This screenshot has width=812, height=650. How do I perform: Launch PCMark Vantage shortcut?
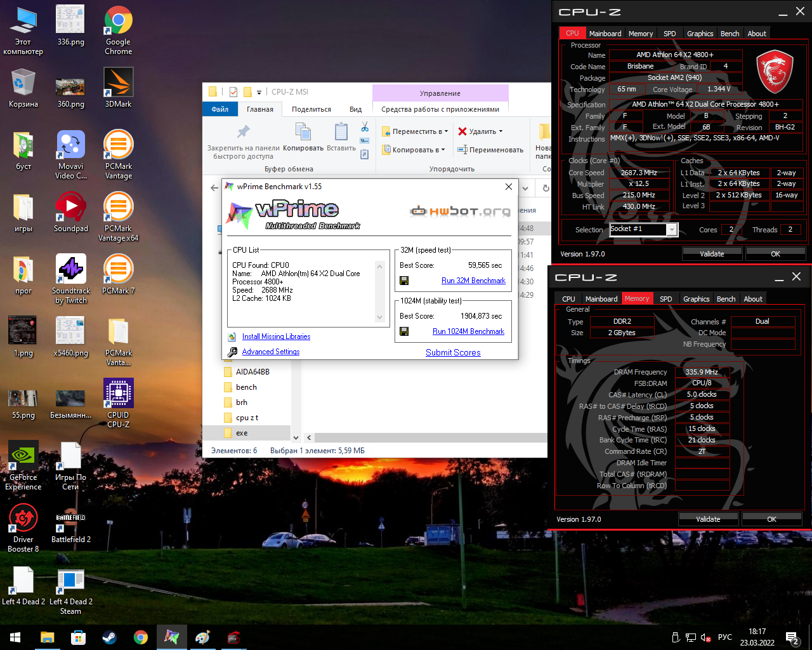tap(119, 155)
